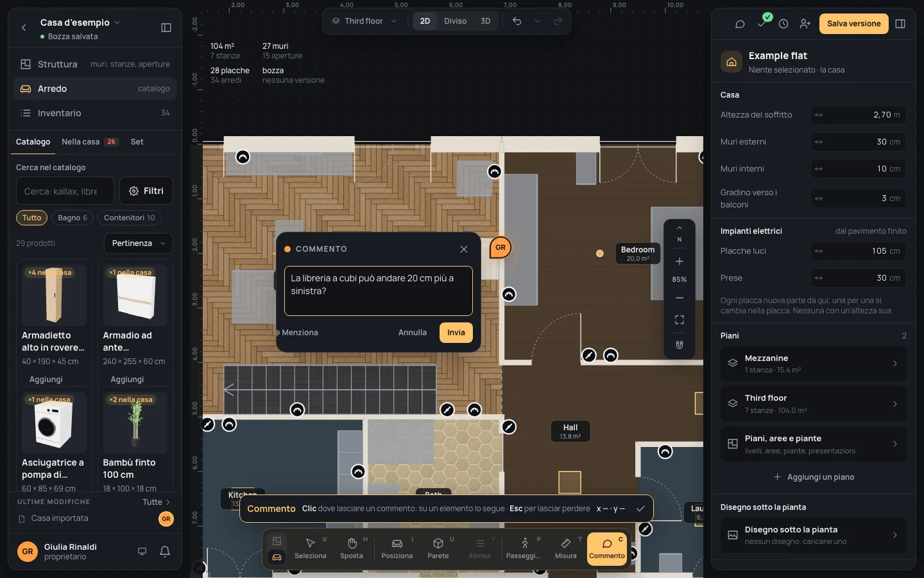Expand the Casa d'esempio project menu
This screenshot has width=924, height=578.
pos(80,22)
